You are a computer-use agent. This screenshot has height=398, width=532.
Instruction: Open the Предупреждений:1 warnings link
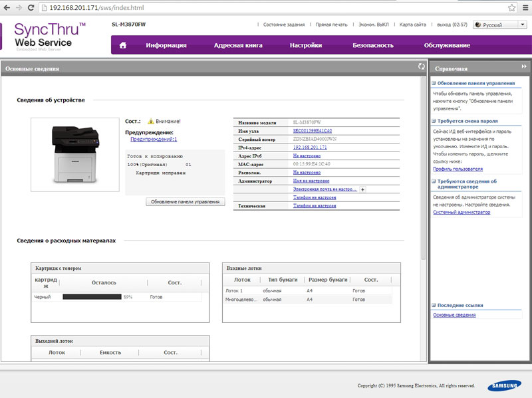tap(154, 140)
